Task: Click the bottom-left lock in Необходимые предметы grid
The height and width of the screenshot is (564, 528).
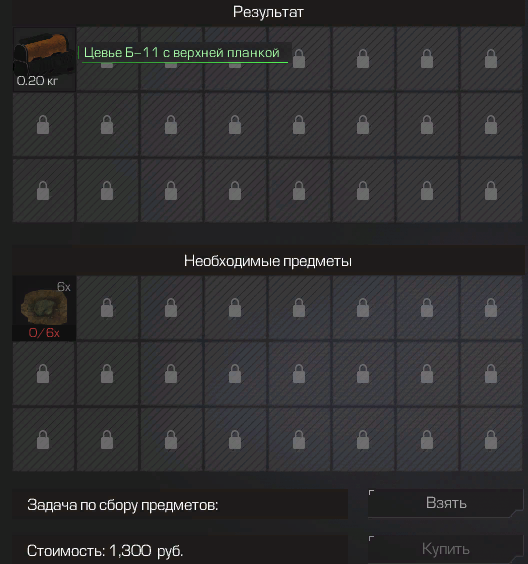Action: tap(43, 440)
